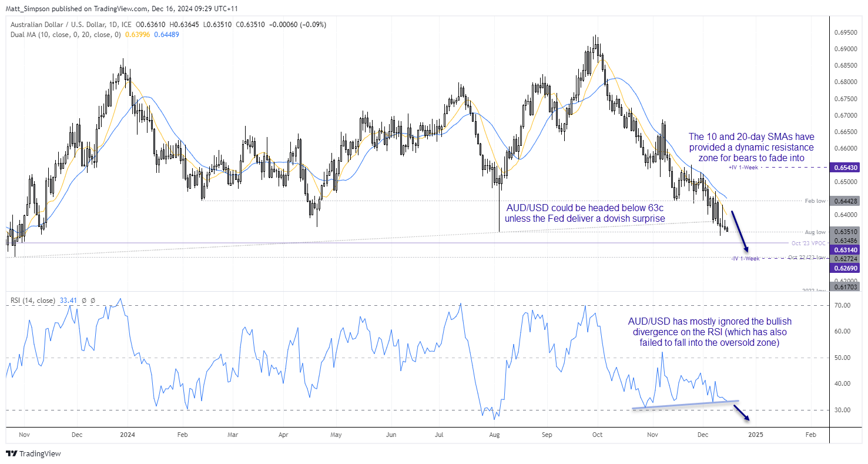Click the RSI 40.00 axis tick
This screenshot has width=868, height=464.
pyautogui.click(x=843, y=383)
